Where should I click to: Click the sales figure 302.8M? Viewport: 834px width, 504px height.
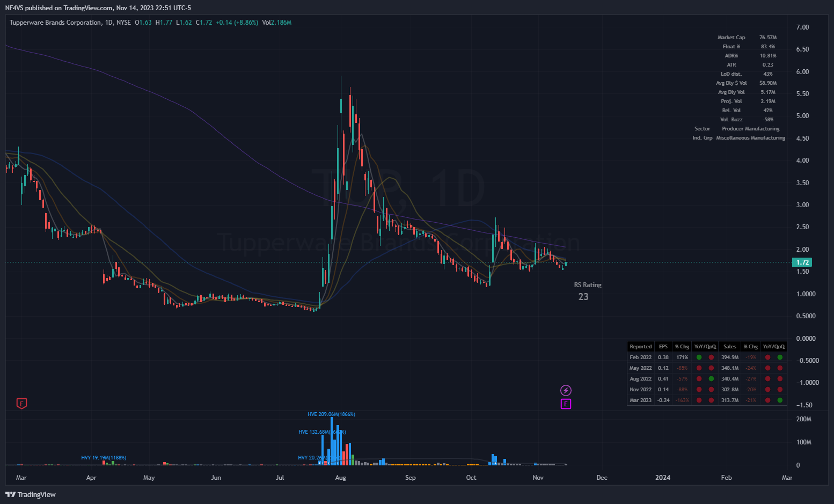click(730, 390)
